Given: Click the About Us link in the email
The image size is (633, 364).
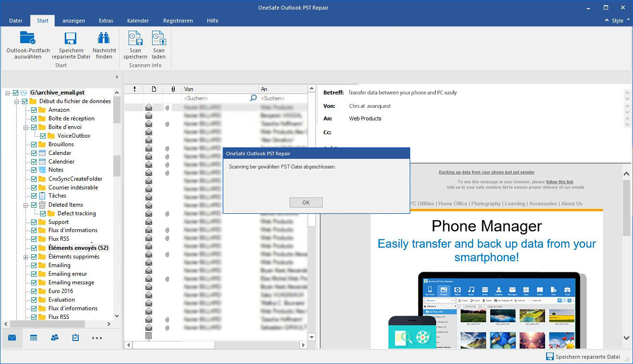Looking at the screenshot, I should (x=572, y=204).
